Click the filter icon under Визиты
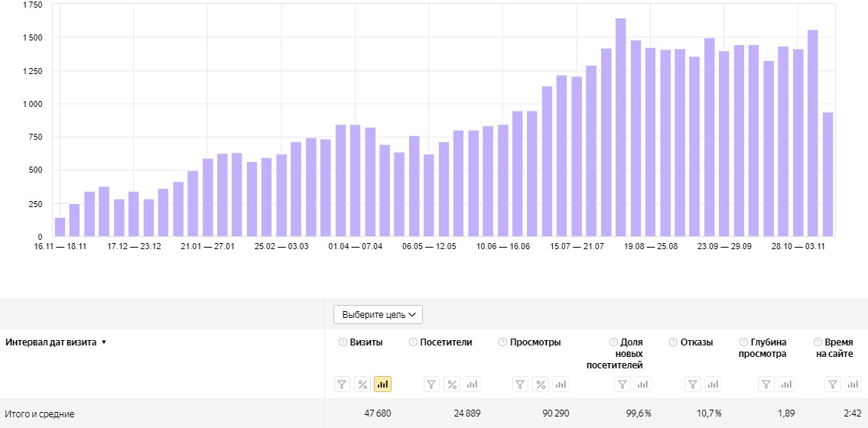This screenshot has width=868, height=428. 342,384
